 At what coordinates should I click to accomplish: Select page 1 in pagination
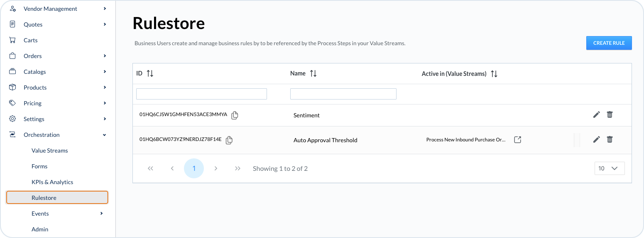pos(194,168)
